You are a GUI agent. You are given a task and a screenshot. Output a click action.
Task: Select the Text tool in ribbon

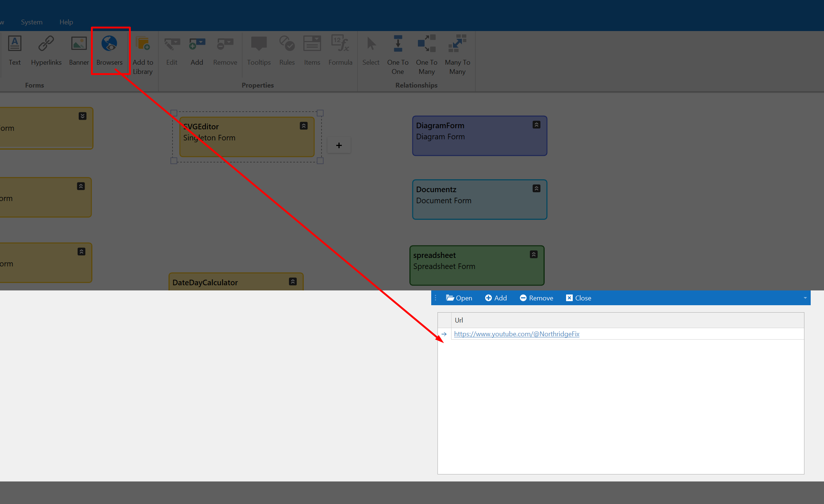coord(15,50)
